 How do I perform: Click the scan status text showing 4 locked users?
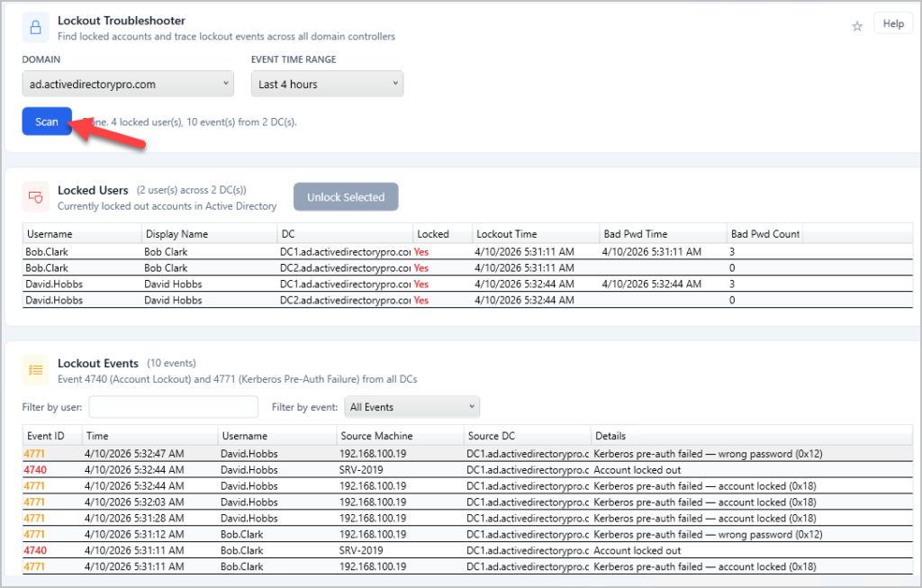[189, 122]
